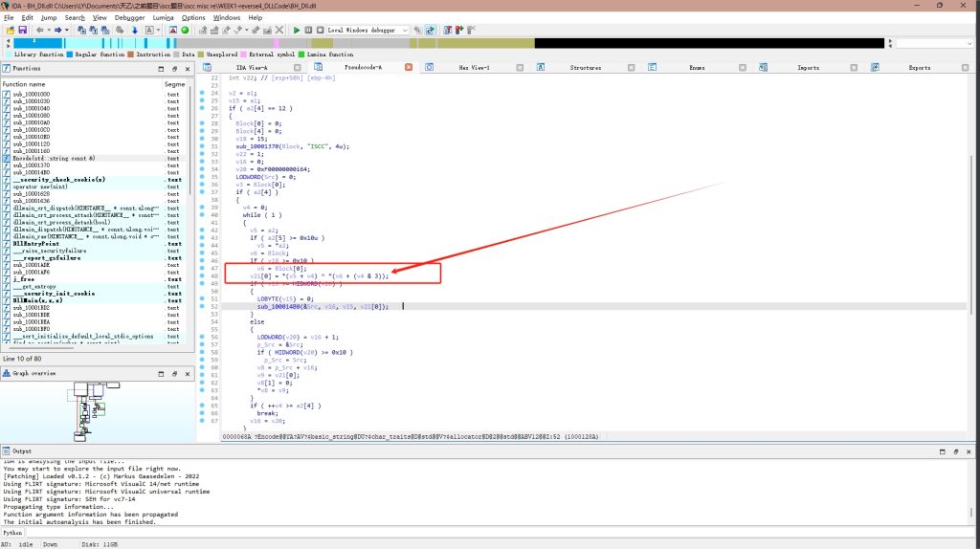
Task: Open the Search menu
Action: click(75, 17)
